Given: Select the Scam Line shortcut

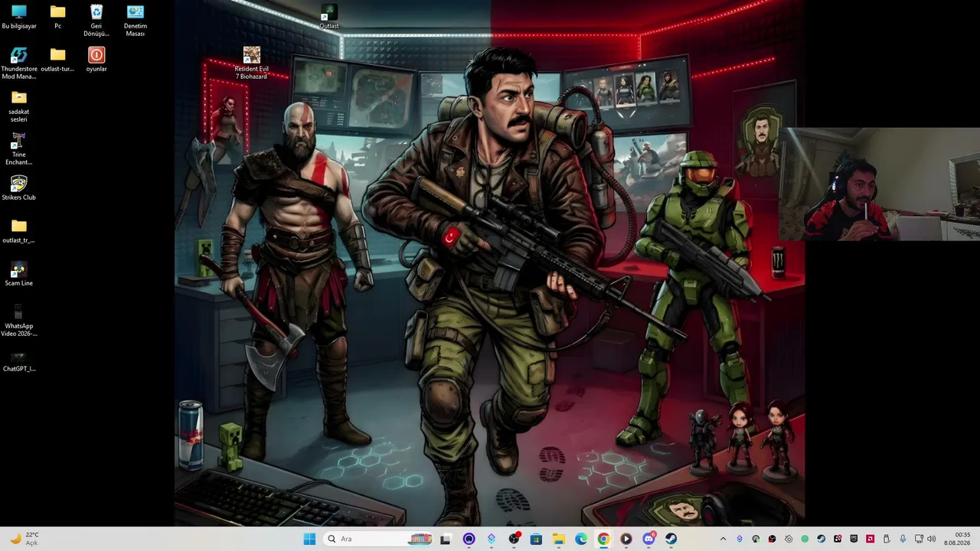Looking at the screenshot, I should click(19, 274).
